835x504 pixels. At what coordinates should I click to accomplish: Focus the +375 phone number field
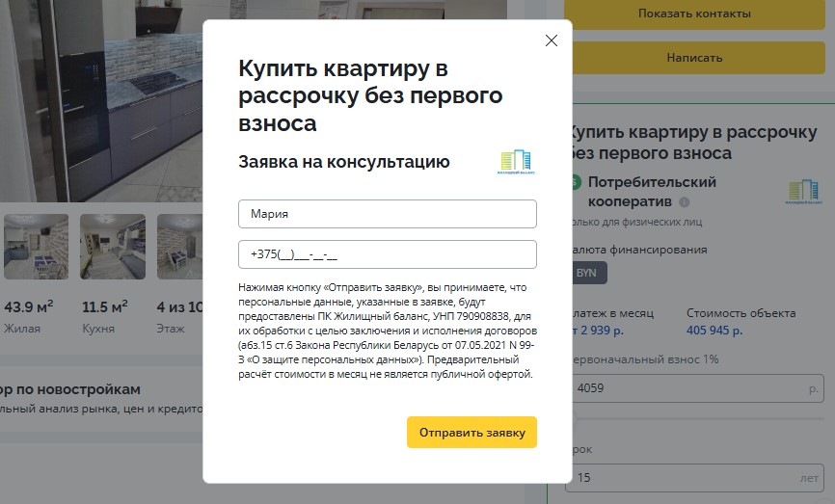point(387,254)
